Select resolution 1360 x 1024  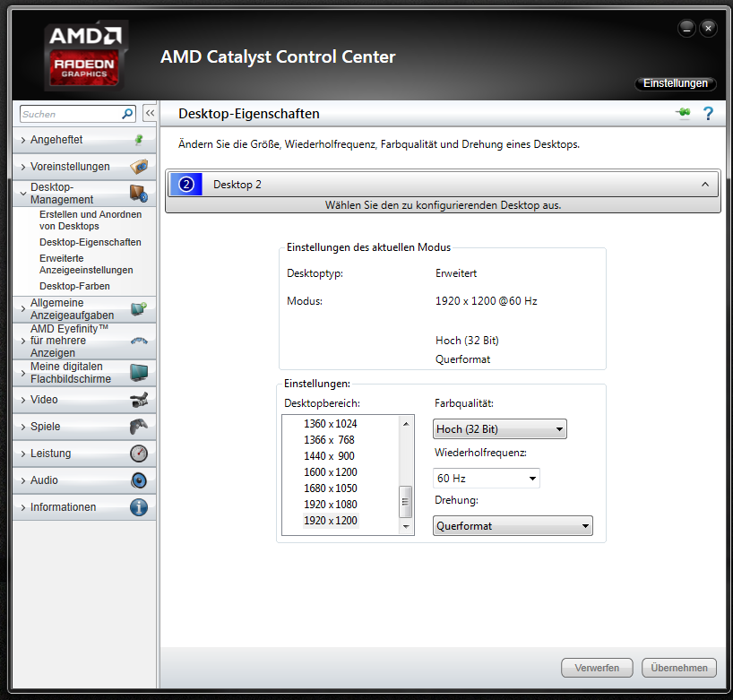click(x=330, y=424)
